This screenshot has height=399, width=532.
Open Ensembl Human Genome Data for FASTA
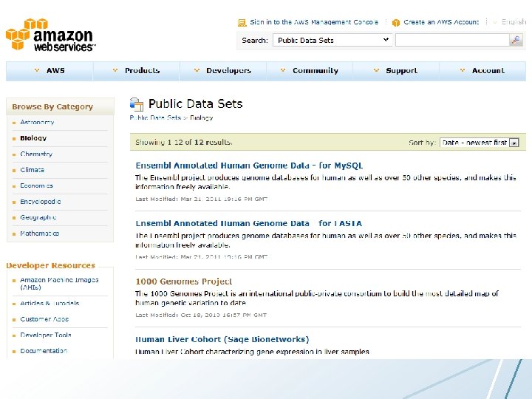[x=249, y=224]
